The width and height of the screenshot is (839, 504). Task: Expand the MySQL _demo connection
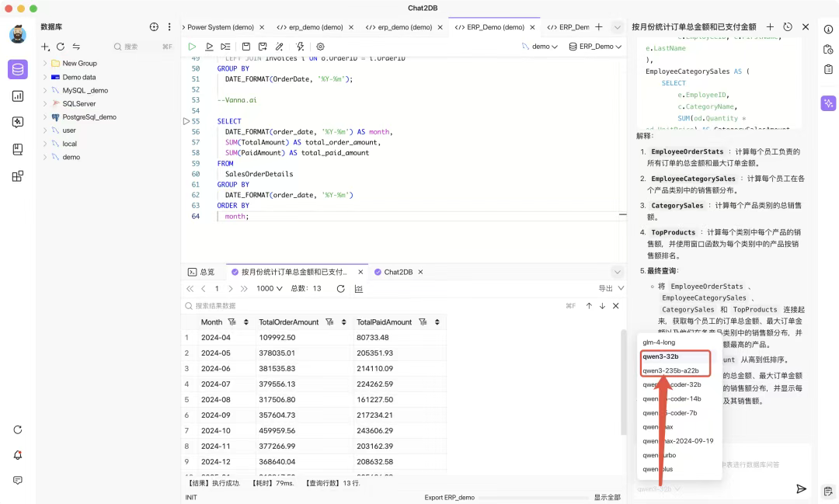[x=45, y=90]
